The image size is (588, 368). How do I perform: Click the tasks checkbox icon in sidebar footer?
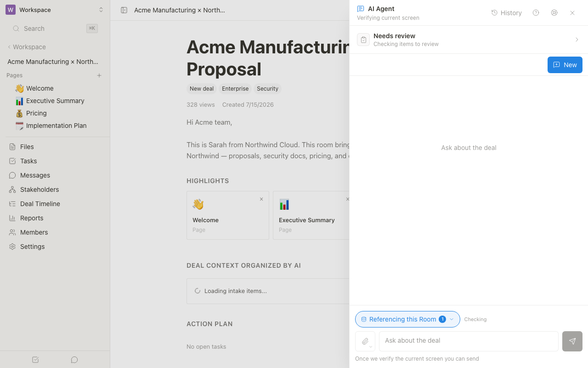(35, 360)
